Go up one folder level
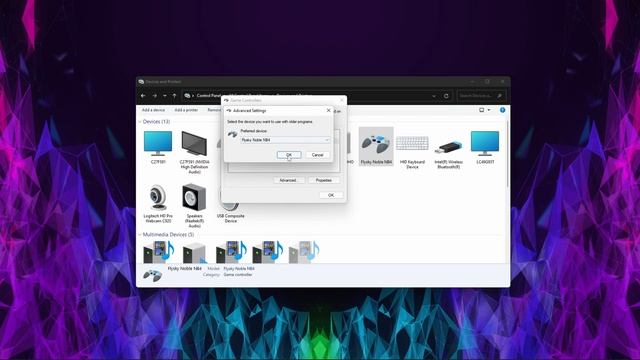Viewport: 640px width, 360px height. [x=174, y=96]
